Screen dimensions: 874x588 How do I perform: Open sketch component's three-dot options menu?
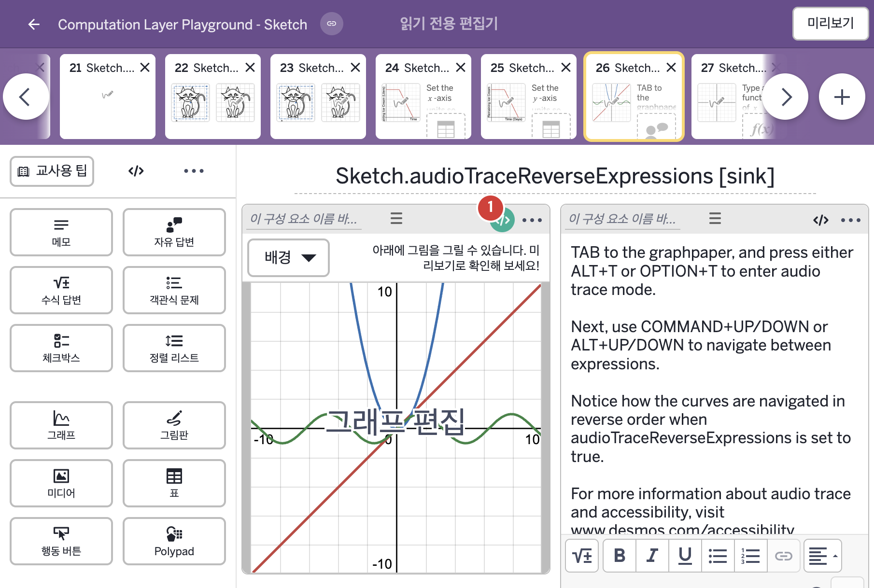pos(532,220)
